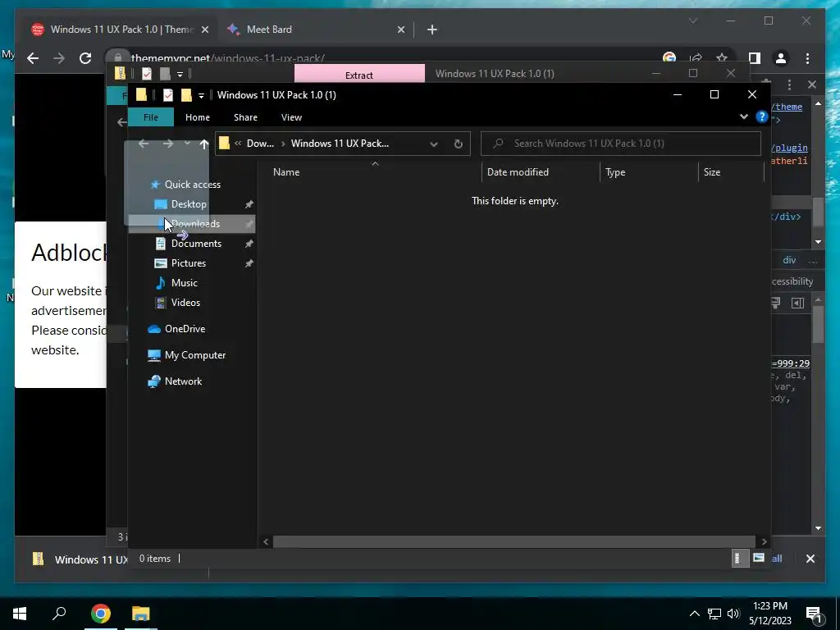Image resolution: width=840 pixels, height=630 pixels.
Task: Close the Chrome downloads bar
Action: (x=810, y=559)
